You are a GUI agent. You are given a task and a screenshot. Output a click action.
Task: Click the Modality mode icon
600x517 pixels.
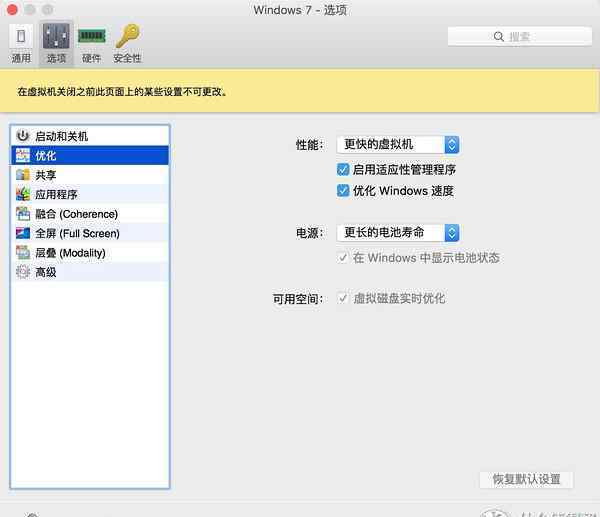[x=23, y=253]
